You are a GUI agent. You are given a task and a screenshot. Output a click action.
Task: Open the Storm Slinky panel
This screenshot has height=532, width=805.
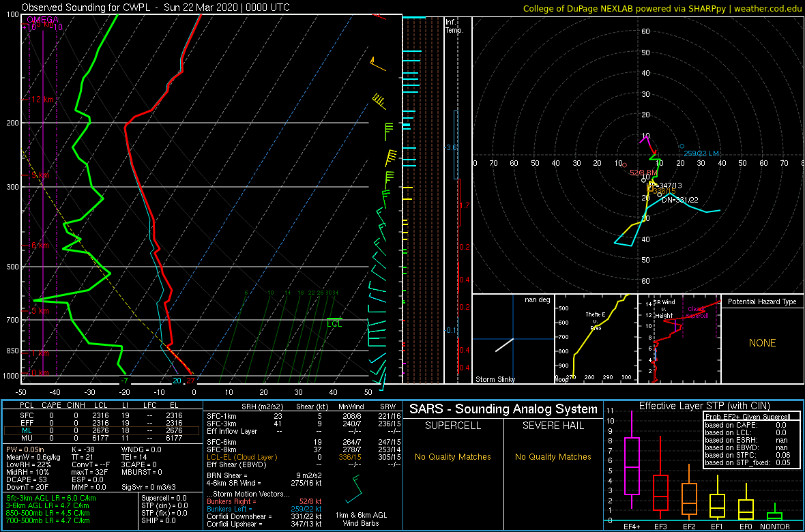point(513,339)
